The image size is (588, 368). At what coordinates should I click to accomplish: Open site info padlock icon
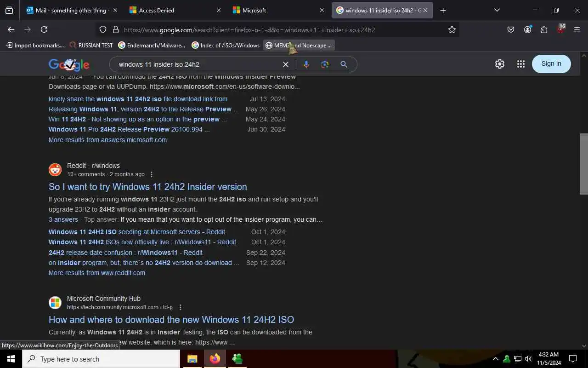[x=115, y=29]
